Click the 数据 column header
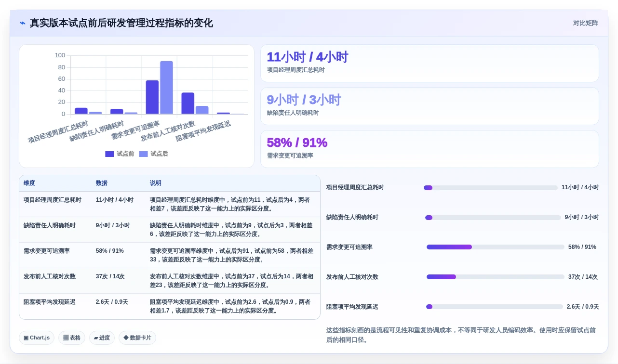The height and width of the screenshot is (364, 618). (x=102, y=183)
